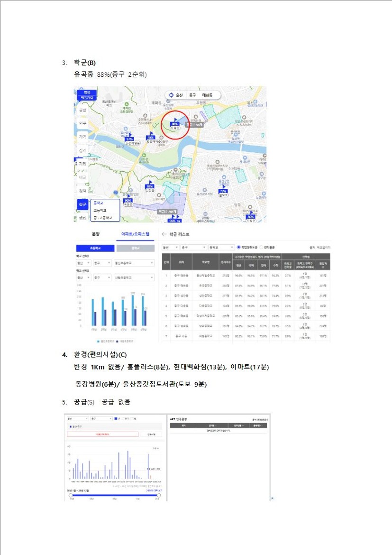This screenshot has width=392, height=555.
Task: Click the 외솔중학교 row in school table
Action: pos(246,336)
